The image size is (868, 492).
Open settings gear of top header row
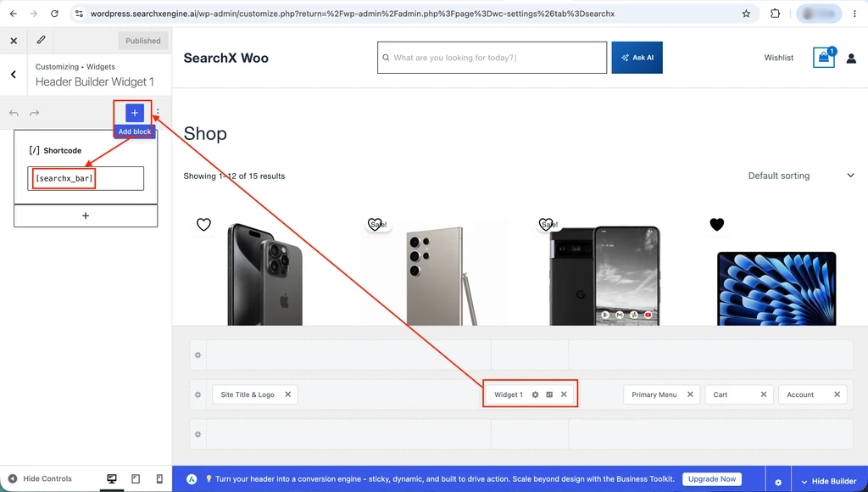click(x=198, y=355)
